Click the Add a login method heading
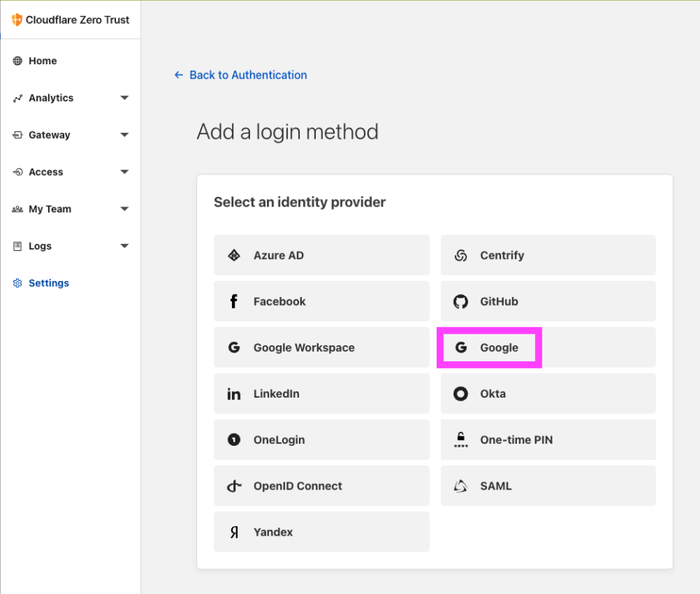 (x=287, y=132)
